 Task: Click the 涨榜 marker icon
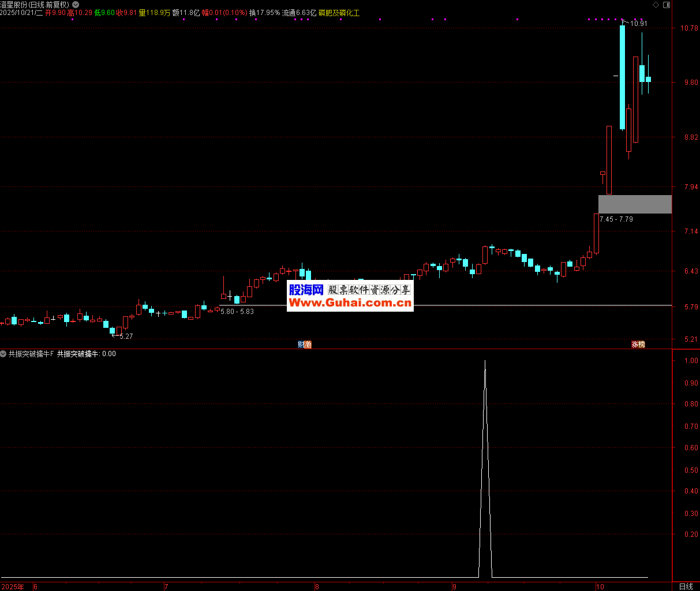pos(638,345)
